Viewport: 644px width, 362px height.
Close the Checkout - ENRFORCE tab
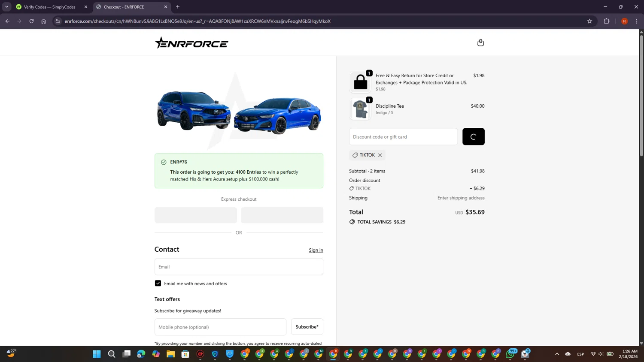point(166,7)
